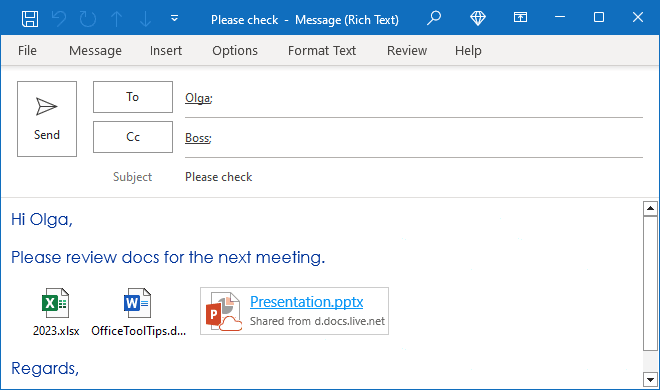Viewport: 660px width, 390px height.
Task: Click text Please review docs for the next meeting
Action: pos(168,257)
